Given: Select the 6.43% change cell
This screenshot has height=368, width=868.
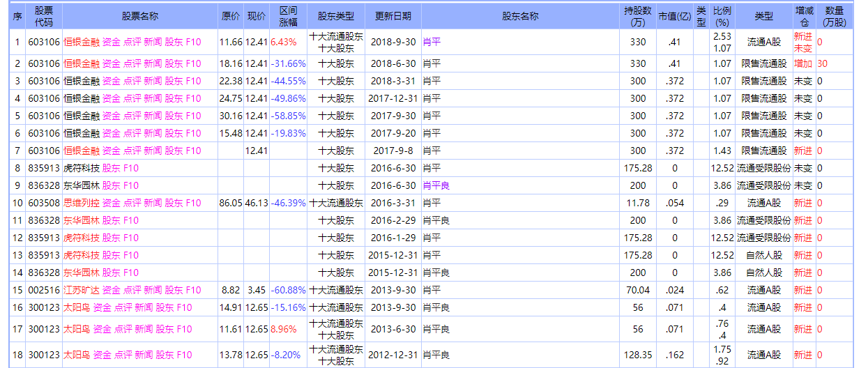Looking at the screenshot, I should [x=284, y=42].
